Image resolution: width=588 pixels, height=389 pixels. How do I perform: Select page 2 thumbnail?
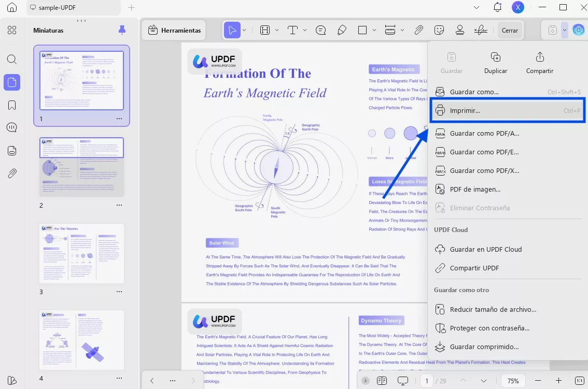pos(82,167)
